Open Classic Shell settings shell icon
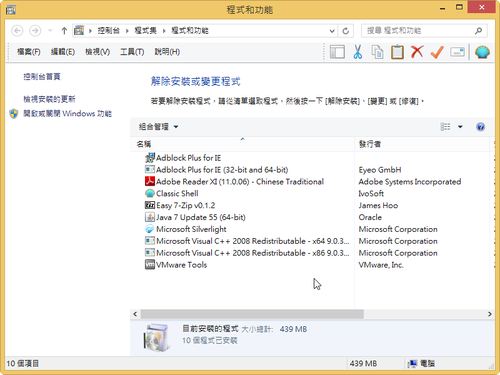This screenshot has height=375, width=500. (482, 52)
